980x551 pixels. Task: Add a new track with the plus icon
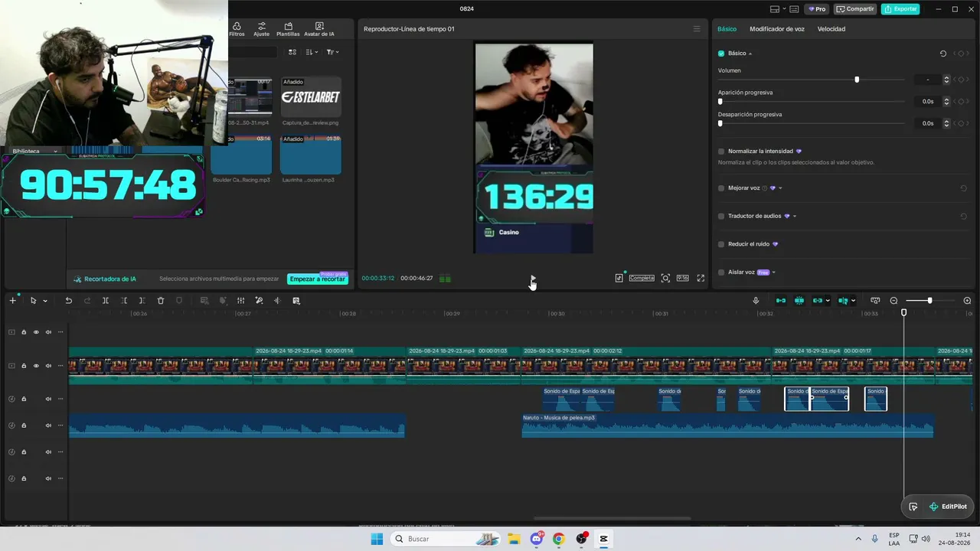point(12,301)
